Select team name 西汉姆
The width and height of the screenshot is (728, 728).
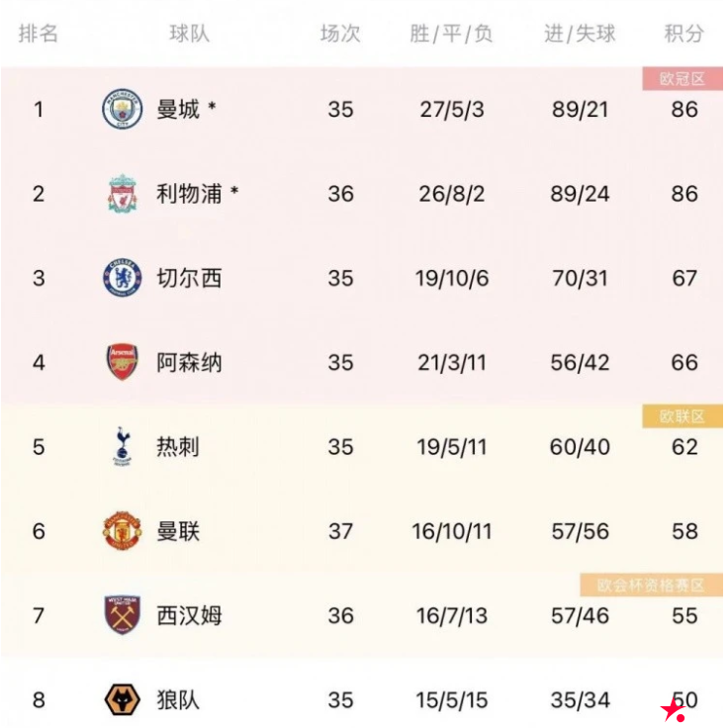click(189, 615)
